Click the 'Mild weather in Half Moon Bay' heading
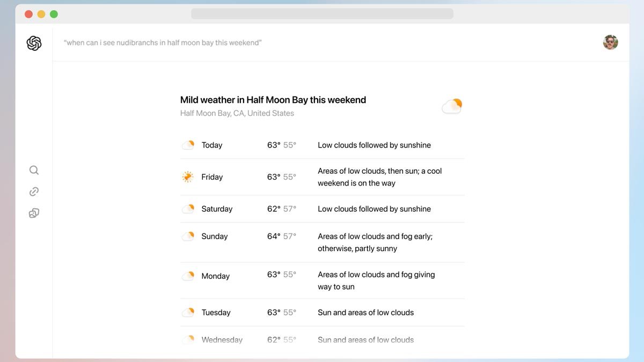This screenshot has height=362, width=644. pyautogui.click(x=273, y=100)
